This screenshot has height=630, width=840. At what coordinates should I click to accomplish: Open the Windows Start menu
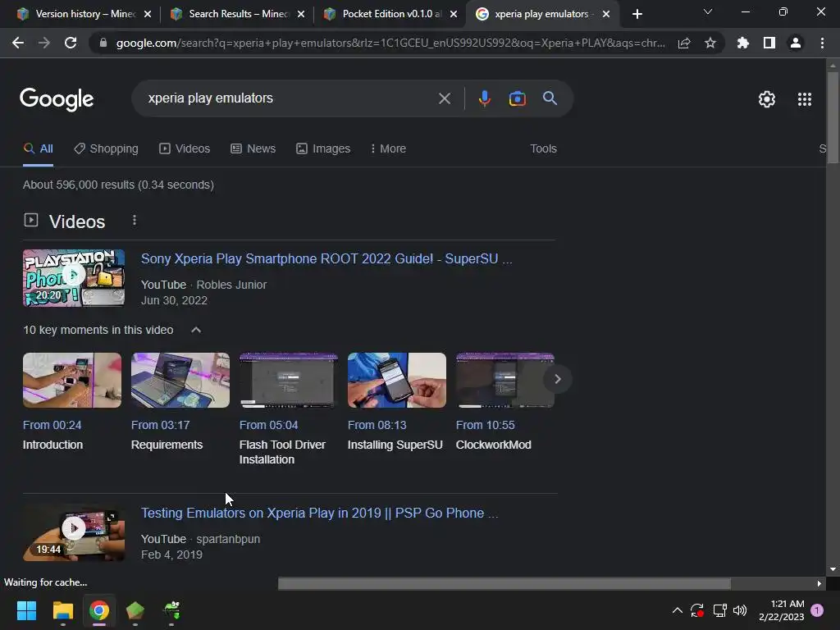point(26,610)
